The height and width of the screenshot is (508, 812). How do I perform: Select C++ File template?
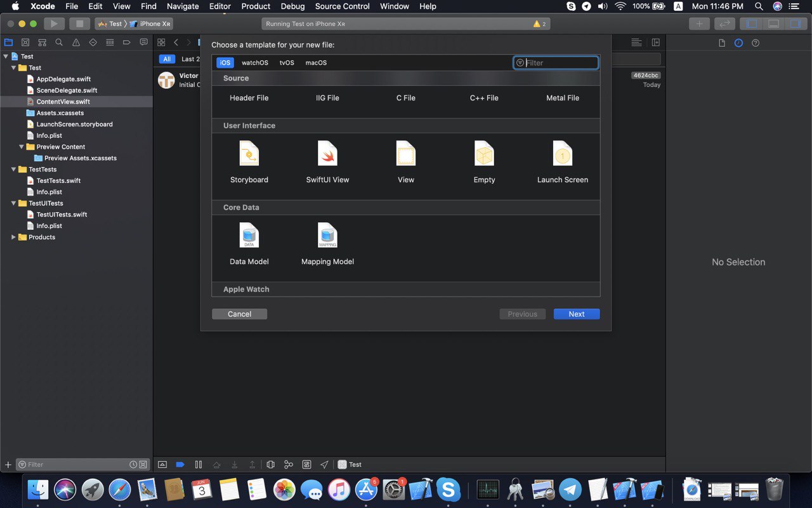pos(484,98)
